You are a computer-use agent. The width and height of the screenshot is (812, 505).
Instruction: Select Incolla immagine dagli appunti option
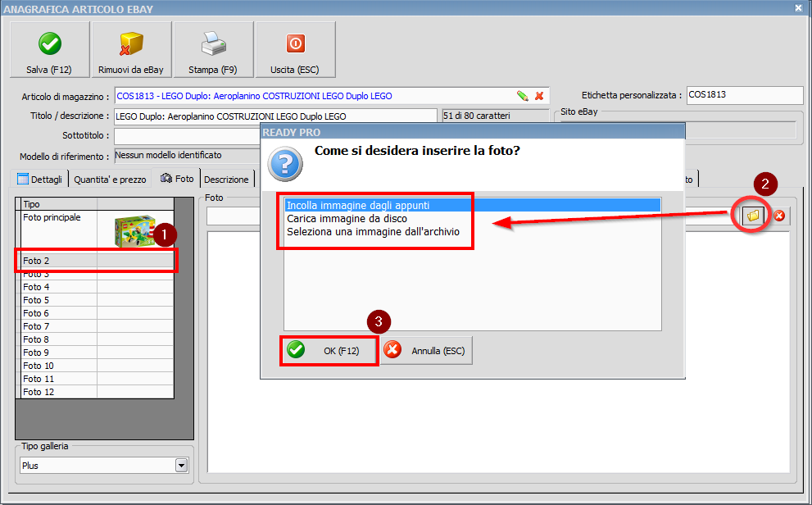358,206
